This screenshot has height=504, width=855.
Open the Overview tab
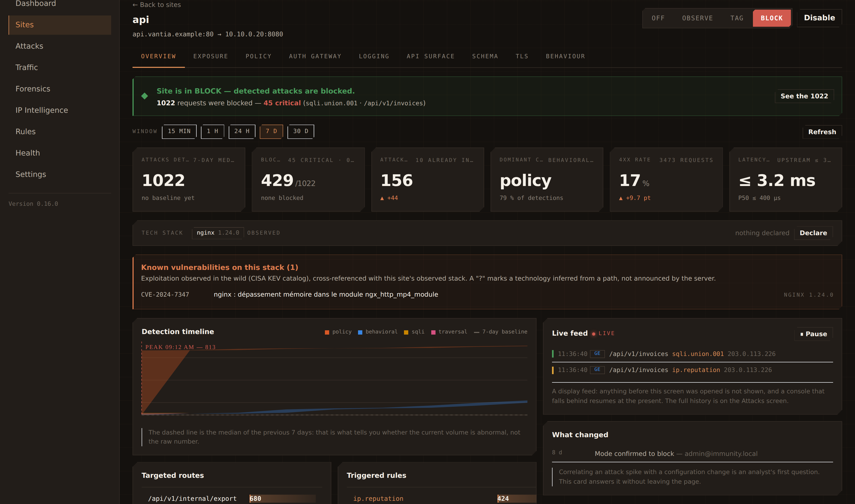158,56
